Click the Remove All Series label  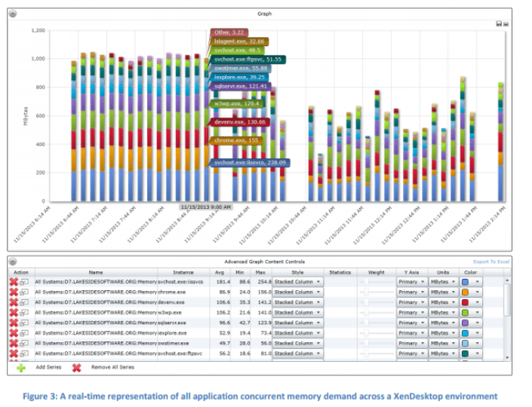[x=112, y=367]
